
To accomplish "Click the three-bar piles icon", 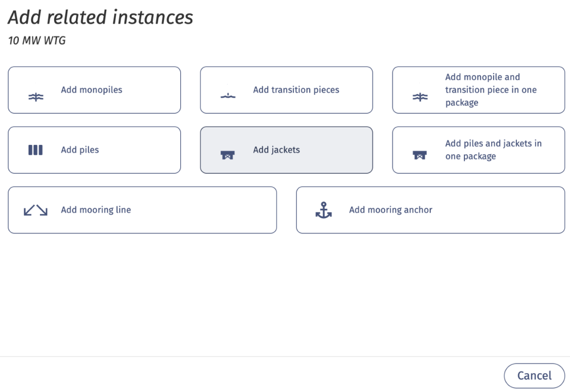I will pos(35,150).
